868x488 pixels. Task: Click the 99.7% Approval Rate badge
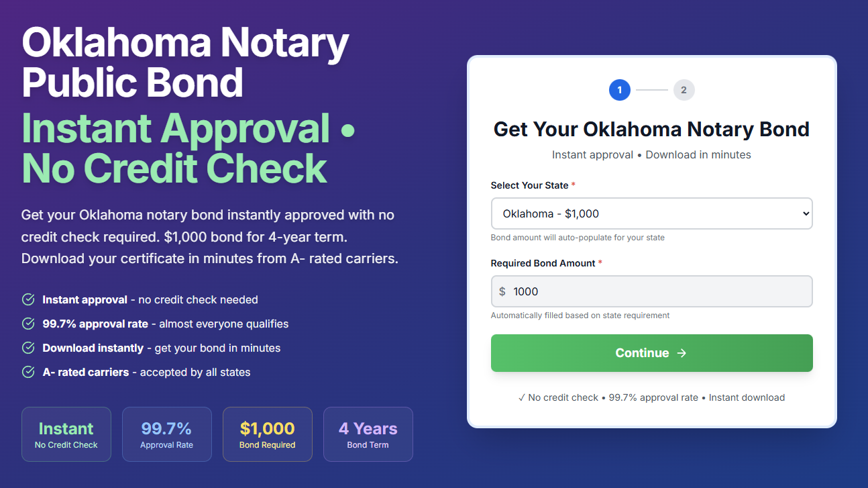[x=167, y=434]
